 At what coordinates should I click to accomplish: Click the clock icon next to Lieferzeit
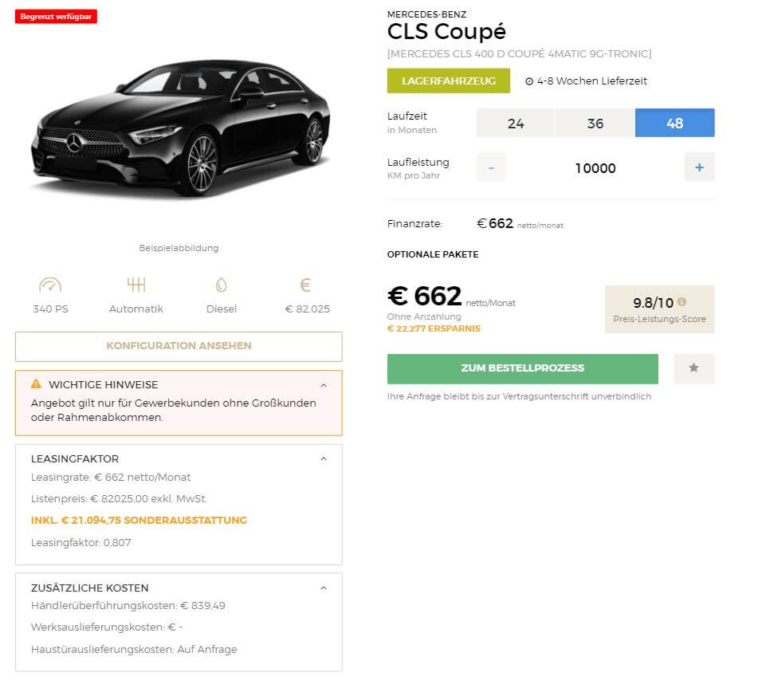529,81
